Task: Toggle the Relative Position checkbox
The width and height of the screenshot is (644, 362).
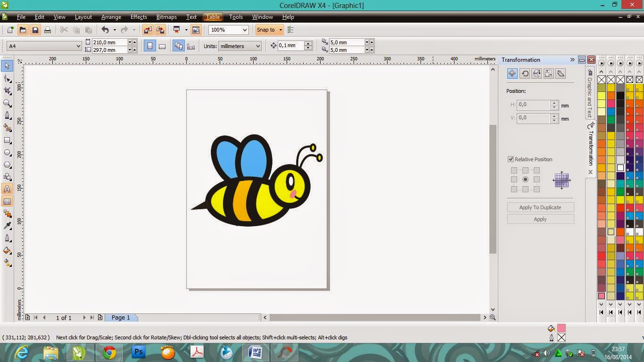Action: 511,159
